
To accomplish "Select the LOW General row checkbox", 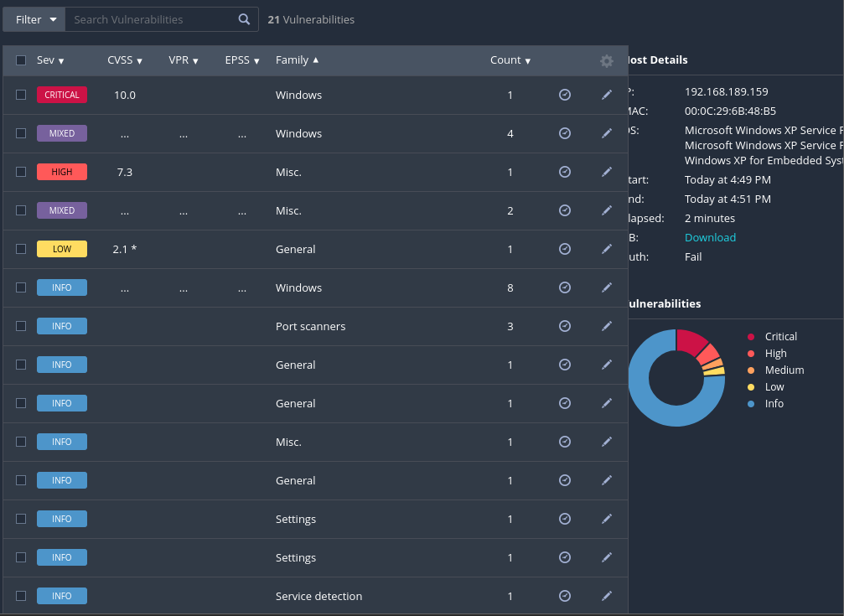I will pyautogui.click(x=21, y=249).
